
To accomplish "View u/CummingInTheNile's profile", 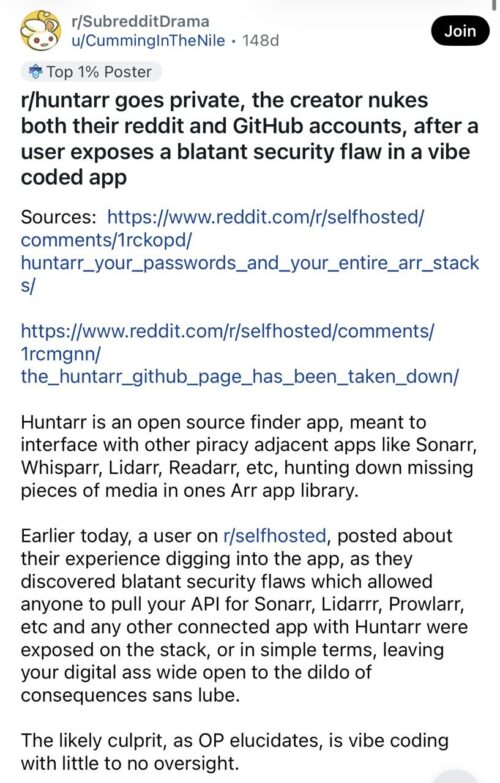I will click(x=148, y=40).
